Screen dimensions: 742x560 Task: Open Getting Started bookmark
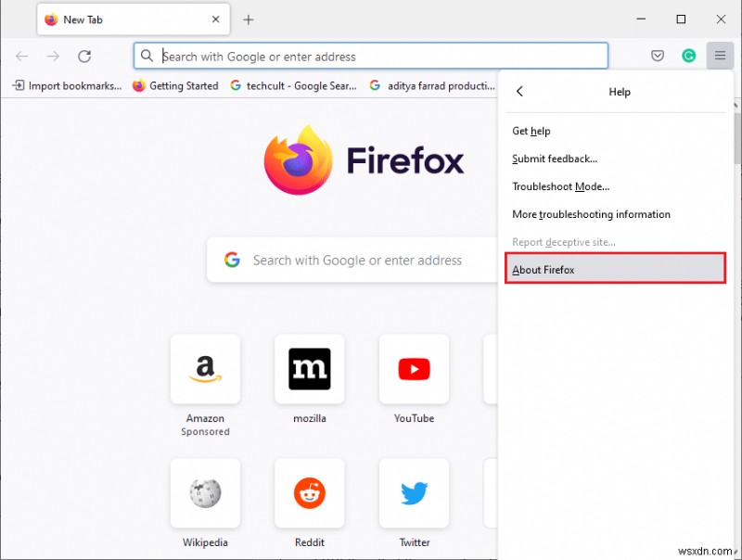175,85
